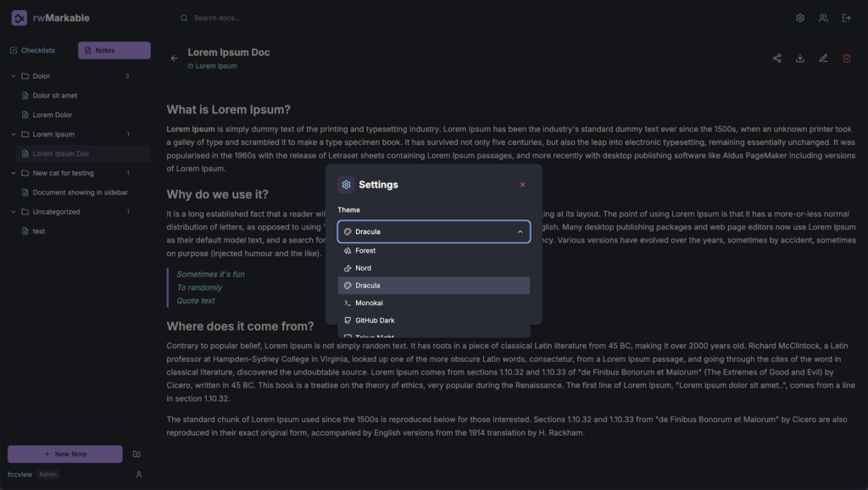Click the logout icon in the header
The image size is (868, 490).
pyautogui.click(x=846, y=18)
